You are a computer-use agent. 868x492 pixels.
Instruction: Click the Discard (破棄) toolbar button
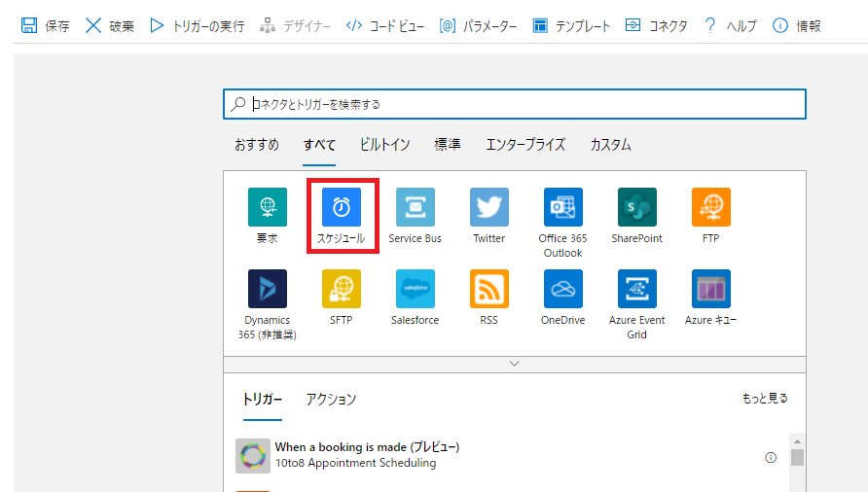pos(110,26)
